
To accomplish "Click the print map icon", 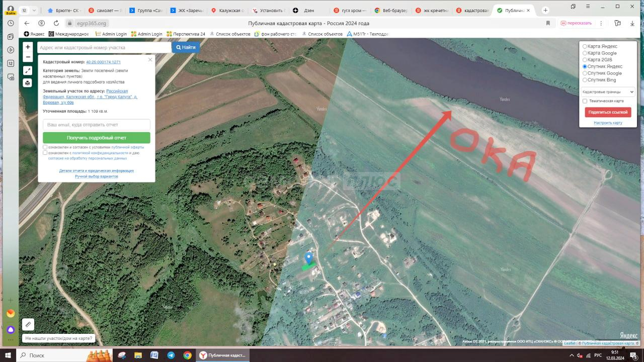I will coord(28,83).
